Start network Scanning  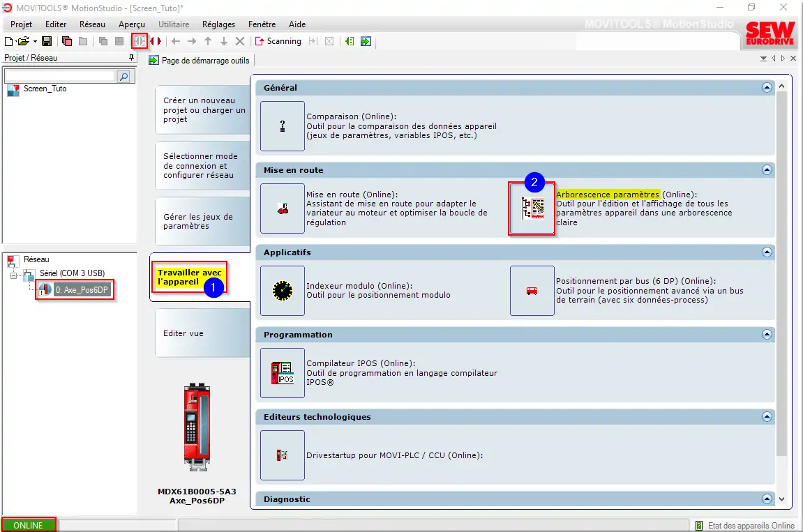(x=278, y=41)
